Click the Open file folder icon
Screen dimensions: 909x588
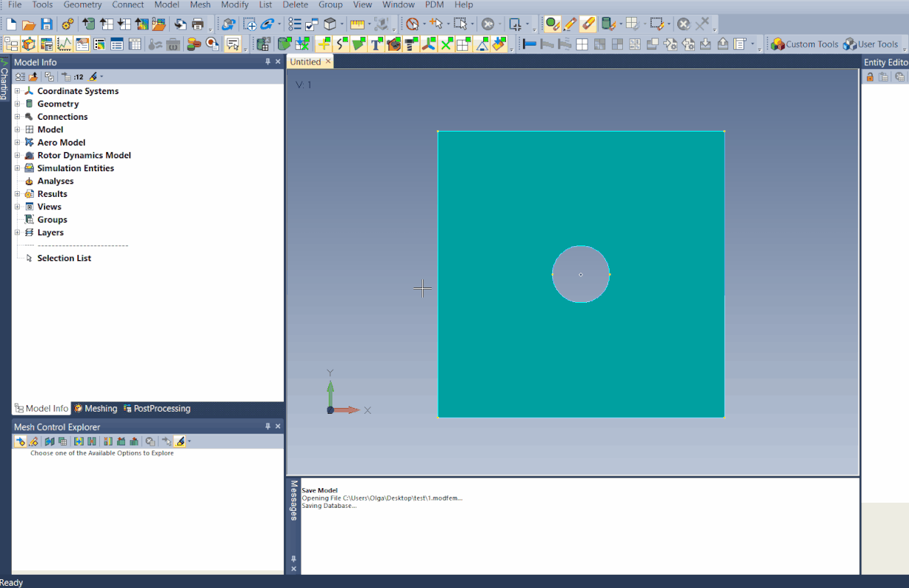29,24
